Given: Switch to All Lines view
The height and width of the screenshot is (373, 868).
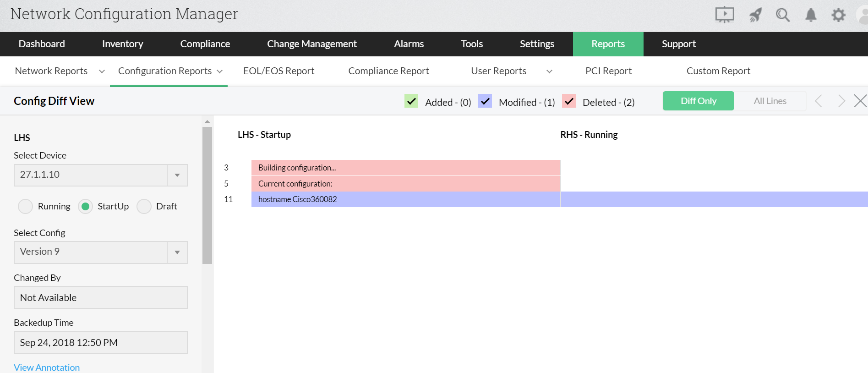Looking at the screenshot, I should (770, 101).
